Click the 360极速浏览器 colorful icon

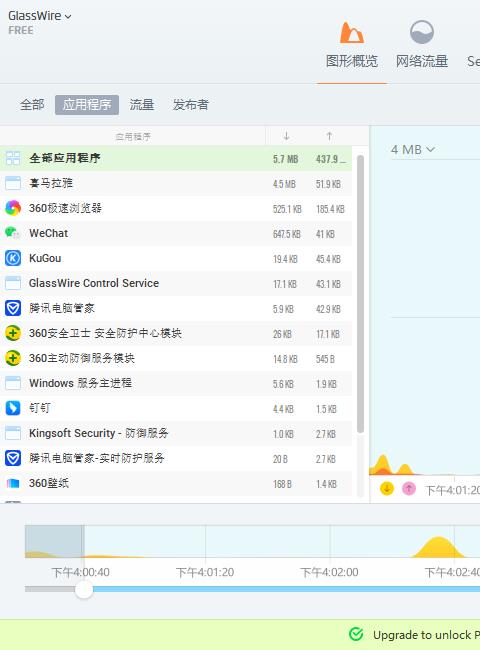point(13,208)
